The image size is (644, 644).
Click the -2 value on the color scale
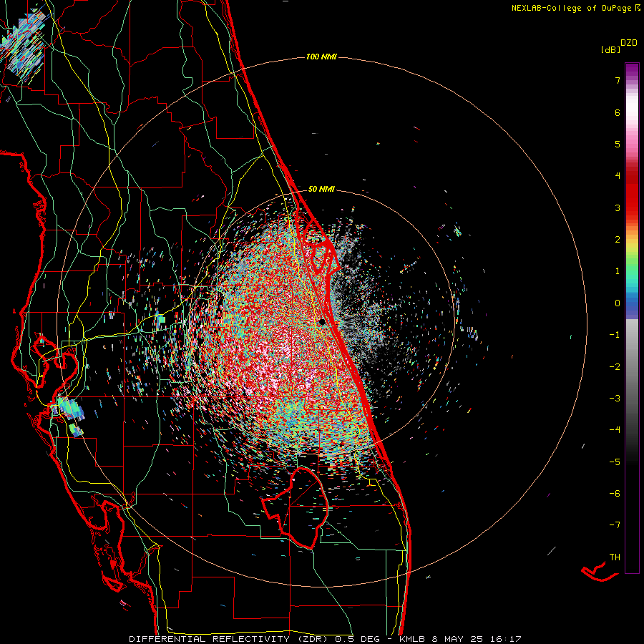pos(615,367)
